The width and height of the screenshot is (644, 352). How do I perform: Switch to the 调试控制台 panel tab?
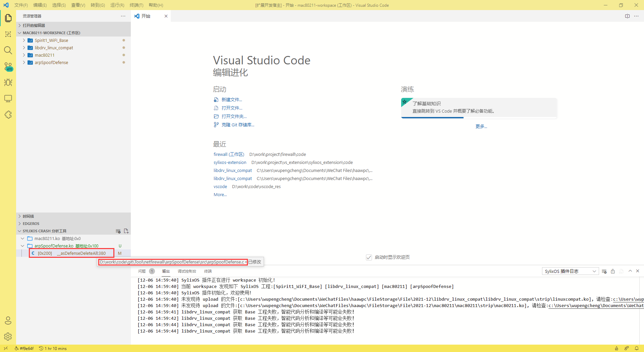click(187, 271)
